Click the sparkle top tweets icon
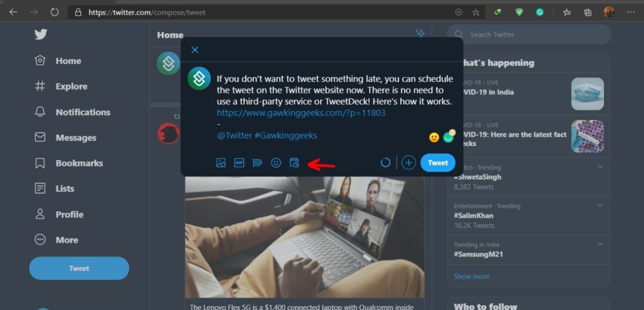This screenshot has width=644, height=310. pos(420,33)
